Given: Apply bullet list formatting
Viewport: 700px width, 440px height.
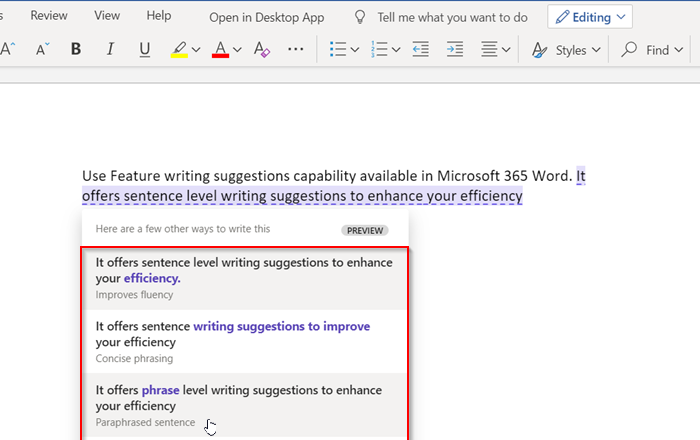Looking at the screenshot, I should [x=338, y=50].
